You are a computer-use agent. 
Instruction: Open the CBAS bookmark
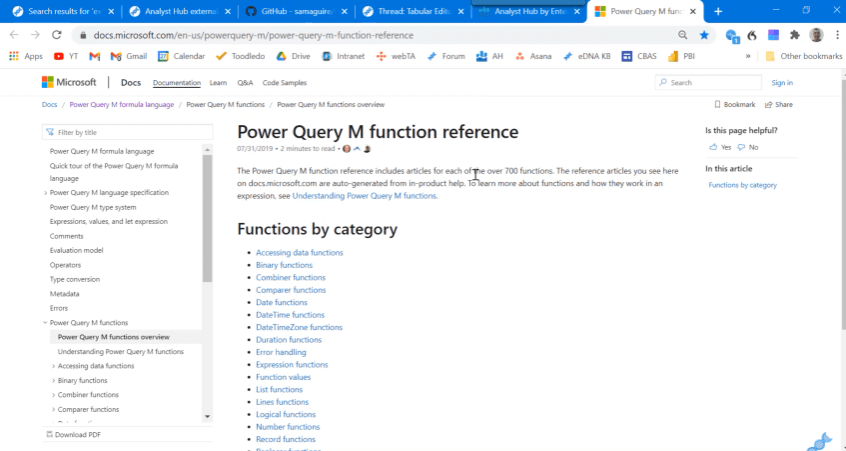[639, 56]
